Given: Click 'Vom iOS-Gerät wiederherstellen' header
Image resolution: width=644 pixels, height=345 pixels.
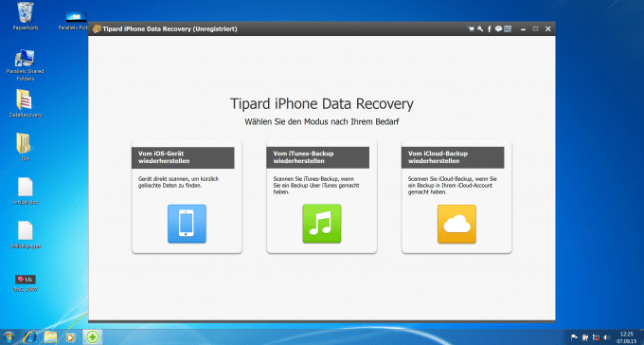Looking at the screenshot, I should (x=183, y=157).
